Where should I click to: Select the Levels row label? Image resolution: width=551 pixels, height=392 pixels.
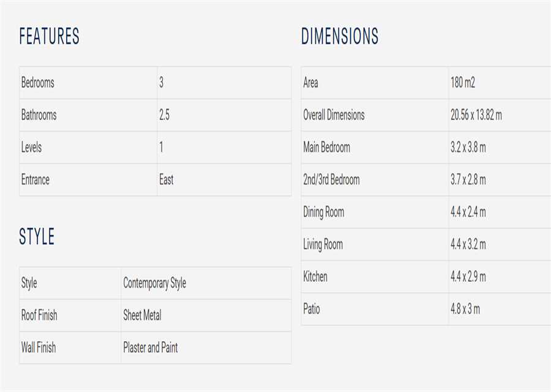31,148
